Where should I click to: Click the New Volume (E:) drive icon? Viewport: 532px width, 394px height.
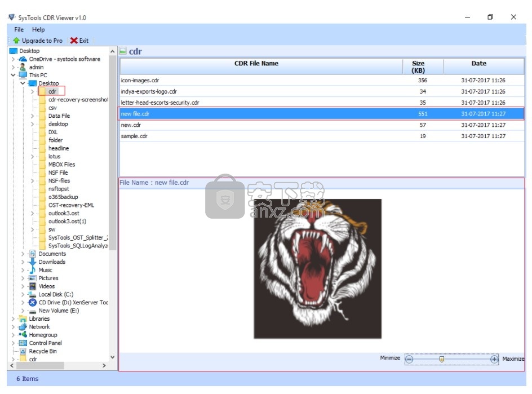click(33, 311)
